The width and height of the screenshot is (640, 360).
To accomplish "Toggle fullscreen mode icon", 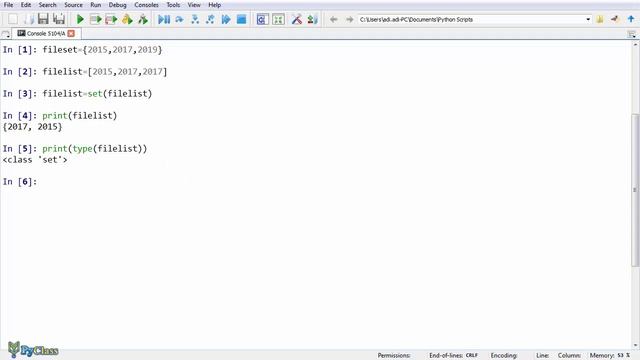I will click(x=278, y=19).
